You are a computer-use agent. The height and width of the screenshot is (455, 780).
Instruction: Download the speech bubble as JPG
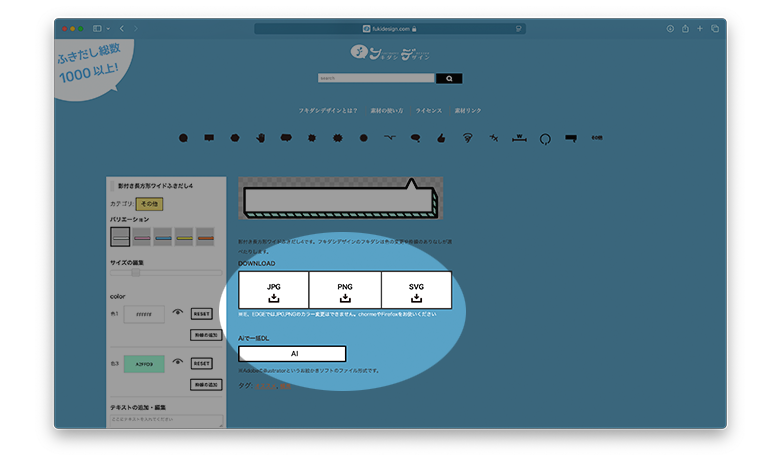click(x=274, y=290)
